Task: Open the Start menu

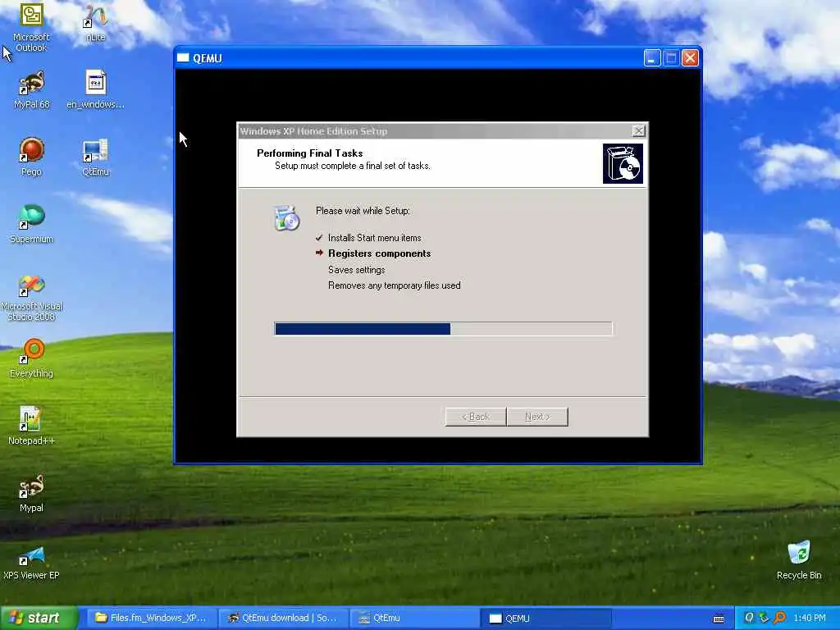Action: tap(39, 619)
